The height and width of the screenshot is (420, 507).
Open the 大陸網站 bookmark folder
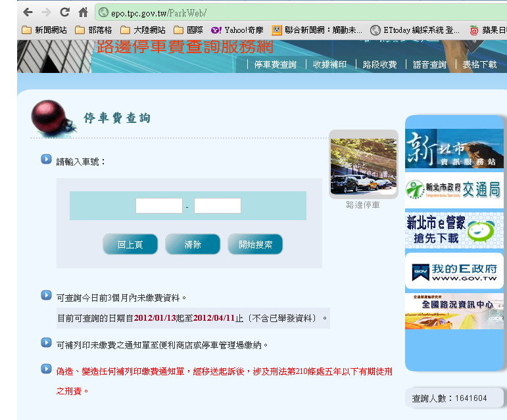[x=143, y=30]
